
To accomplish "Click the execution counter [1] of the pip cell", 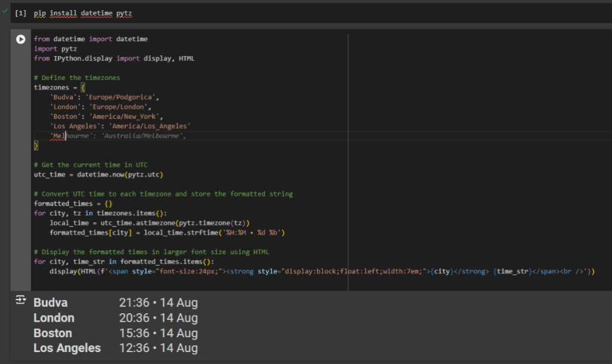I will [x=20, y=13].
